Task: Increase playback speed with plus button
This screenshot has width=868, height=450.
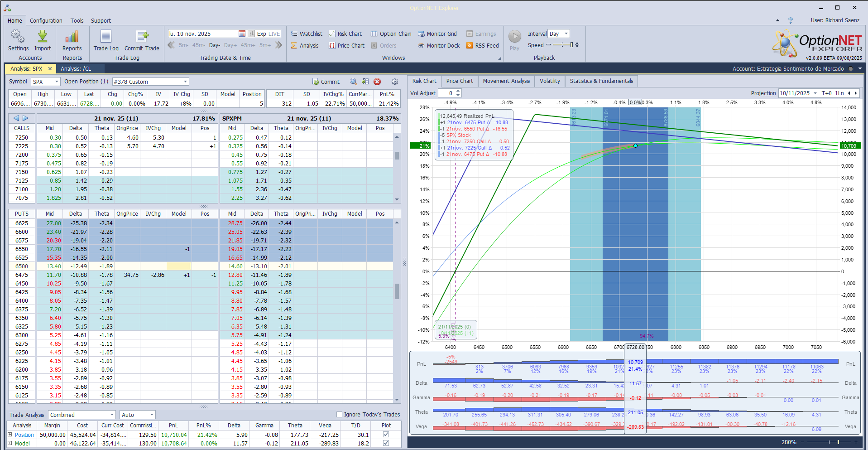Action: (577, 45)
